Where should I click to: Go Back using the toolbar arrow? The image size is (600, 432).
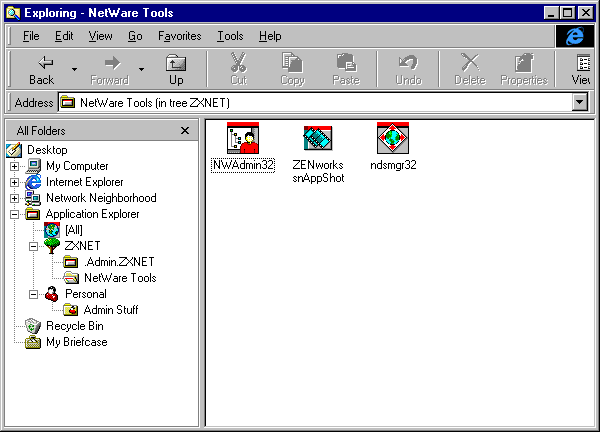coord(42,70)
